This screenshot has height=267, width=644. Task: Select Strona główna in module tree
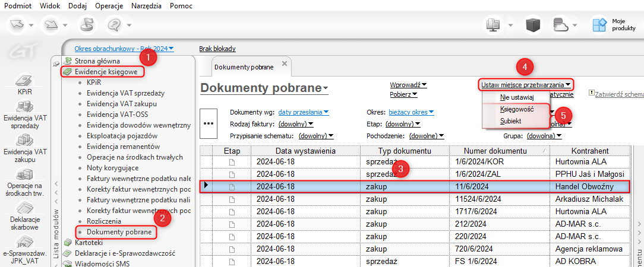(97, 61)
